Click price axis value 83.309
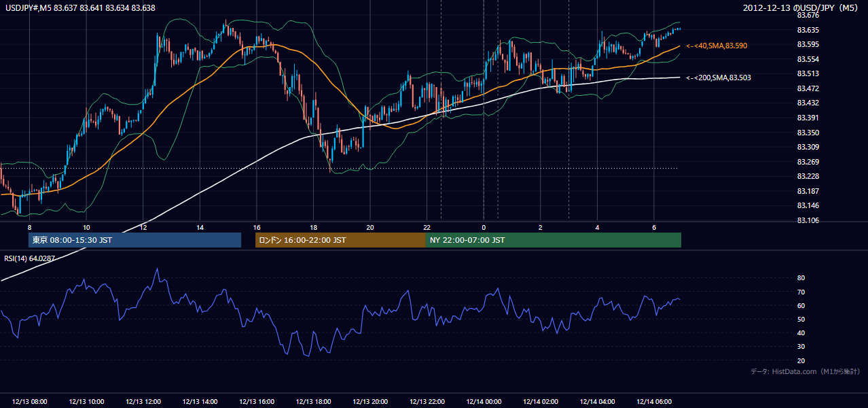 tap(808, 147)
